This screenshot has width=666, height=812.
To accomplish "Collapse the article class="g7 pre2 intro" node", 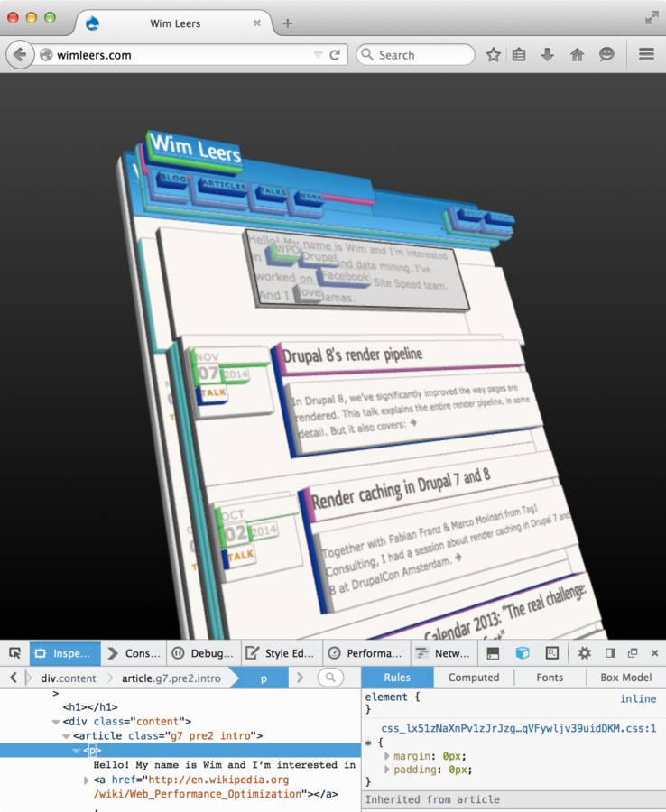I will (66, 736).
